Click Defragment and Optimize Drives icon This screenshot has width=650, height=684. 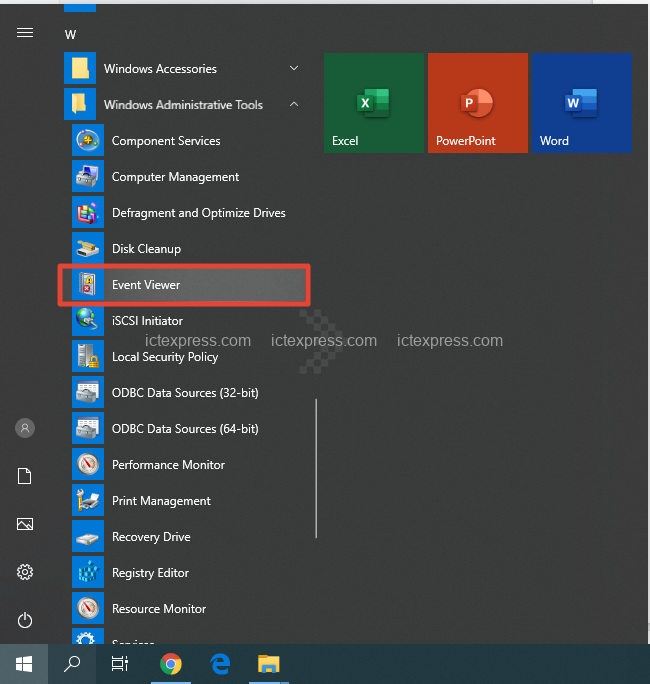(x=88, y=213)
